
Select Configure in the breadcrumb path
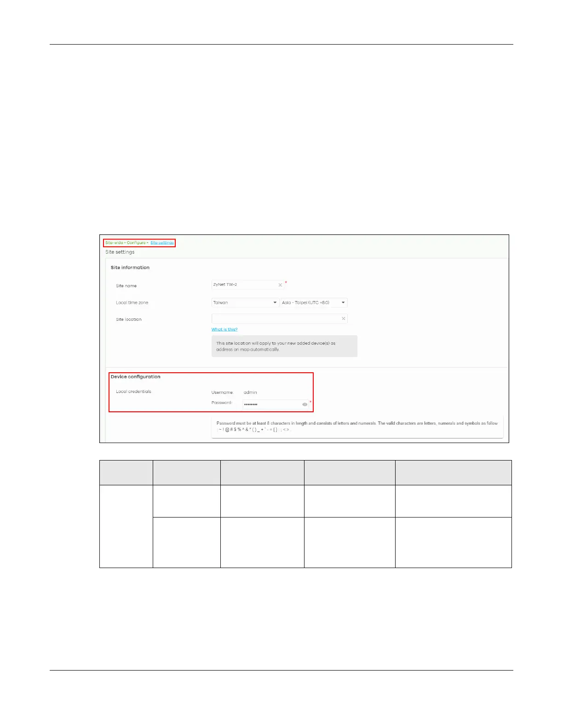[x=136, y=243]
